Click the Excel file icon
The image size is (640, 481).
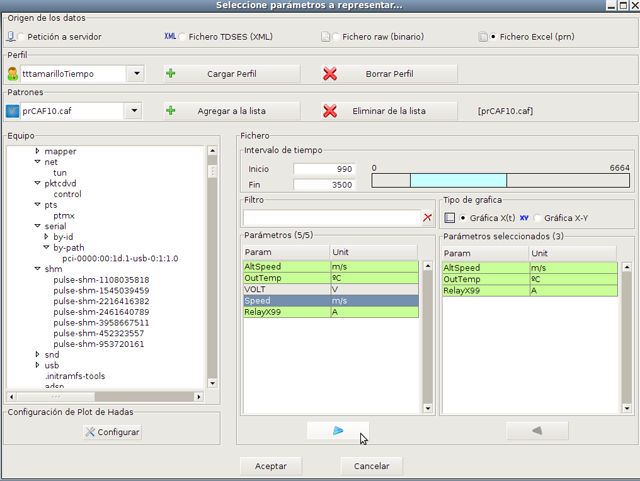[483, 37]
